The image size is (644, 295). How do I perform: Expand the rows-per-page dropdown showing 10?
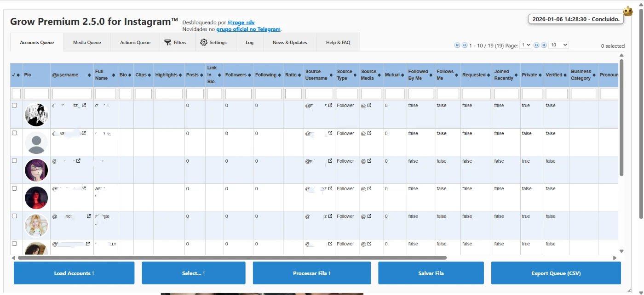(x=558, y=45)
